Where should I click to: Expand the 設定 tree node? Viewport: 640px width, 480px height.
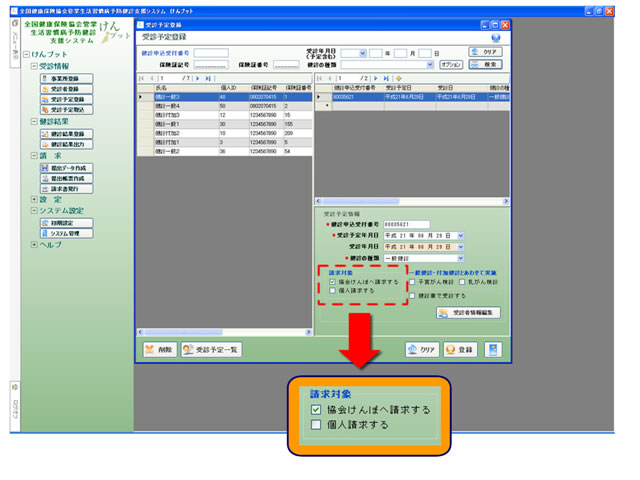pos(34,199)
